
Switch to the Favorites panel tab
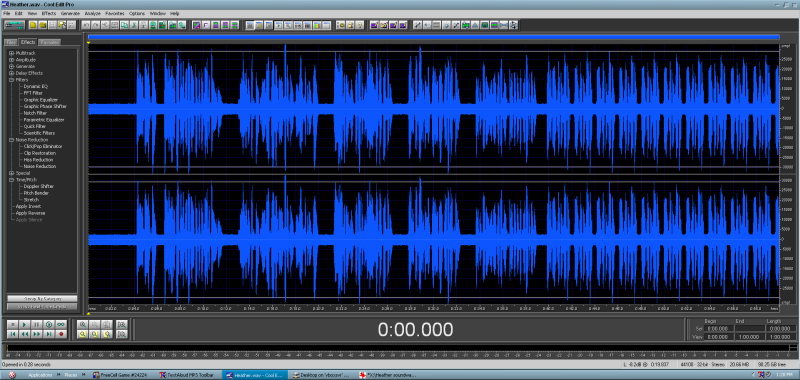[49, 42]
